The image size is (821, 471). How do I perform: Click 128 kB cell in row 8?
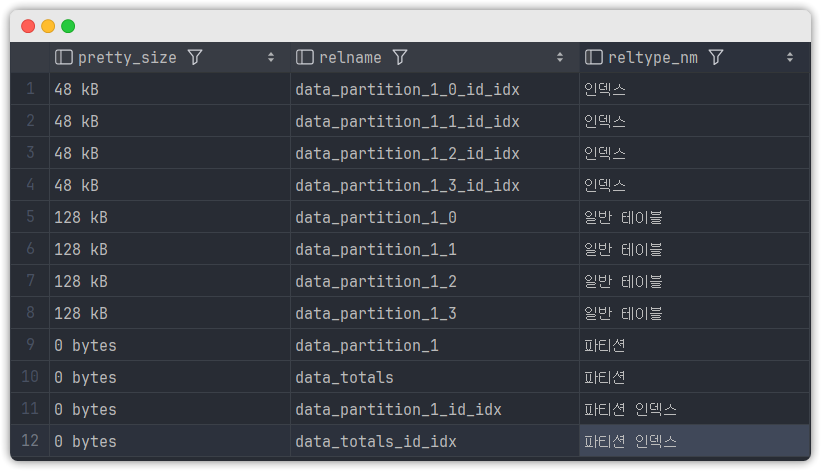(170, 312)
